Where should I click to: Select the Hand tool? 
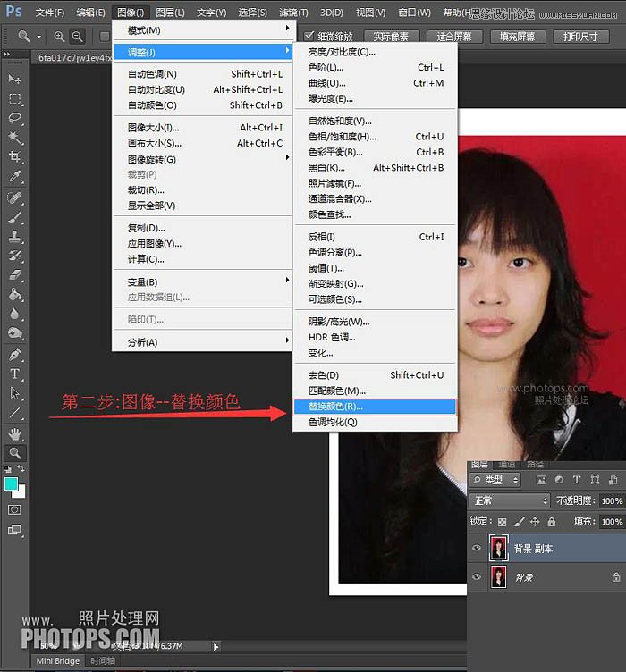(x=14, y=434)
